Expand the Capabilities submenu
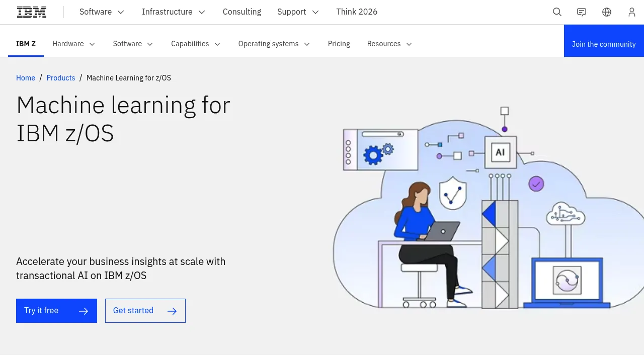This screenshot has height=362, width=644. click(196, 44)
